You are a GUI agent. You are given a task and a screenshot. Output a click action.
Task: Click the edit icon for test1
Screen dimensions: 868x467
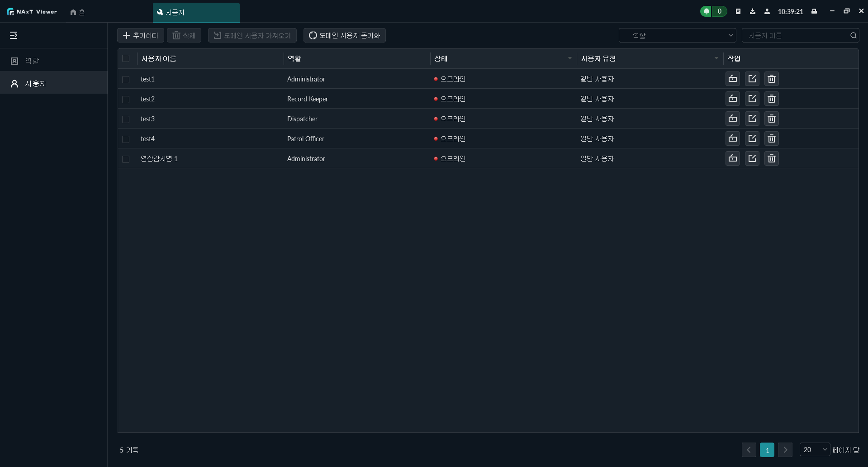tap(752, 79)
